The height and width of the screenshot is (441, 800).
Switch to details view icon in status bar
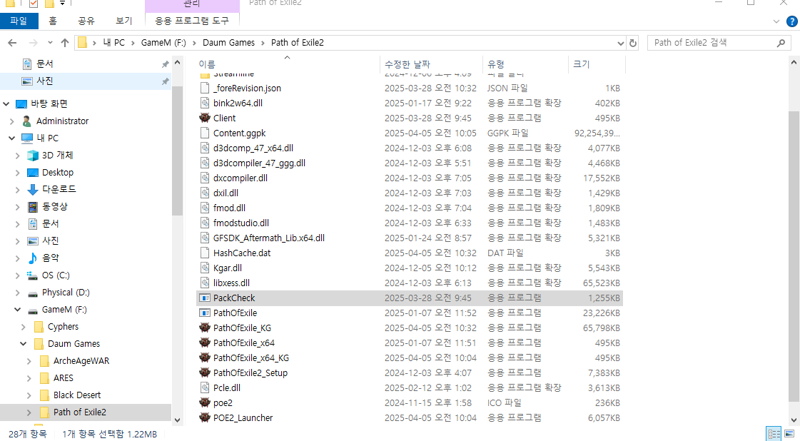pos(774,434)
